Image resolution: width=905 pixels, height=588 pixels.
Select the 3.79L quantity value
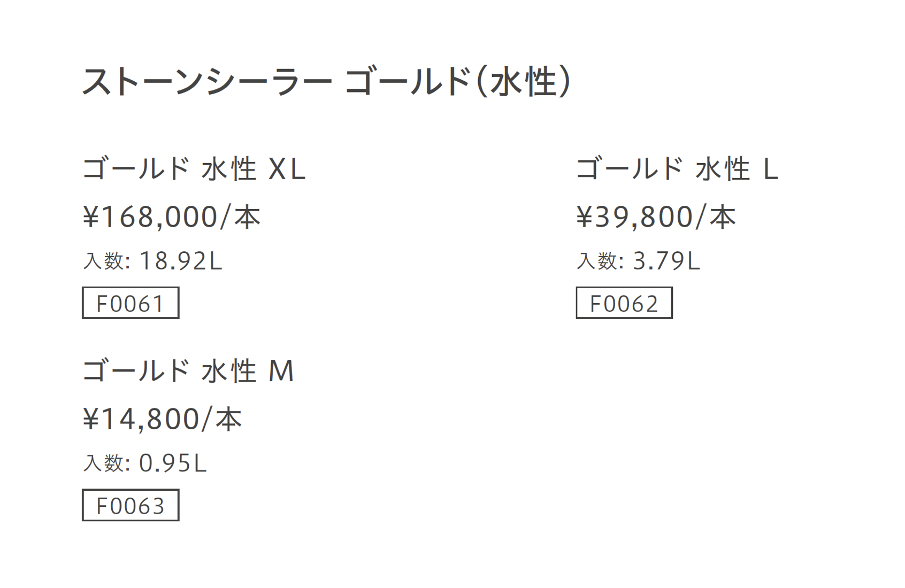point(666,261)
